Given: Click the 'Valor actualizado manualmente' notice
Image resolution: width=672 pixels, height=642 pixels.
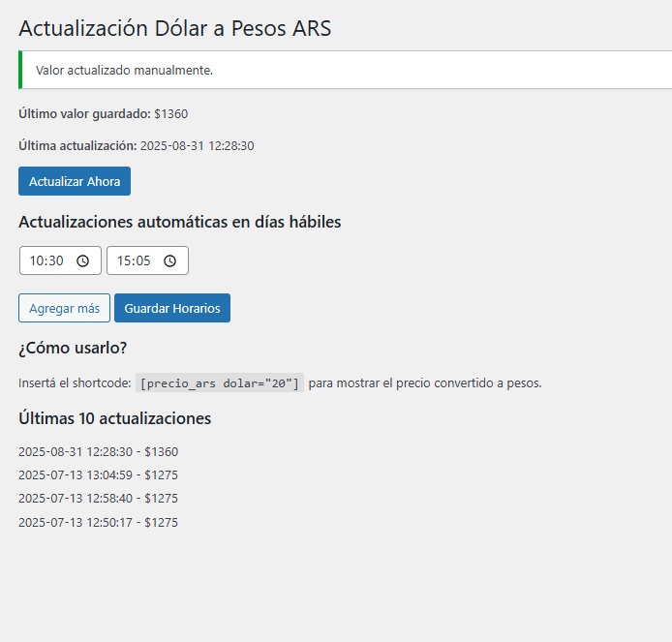Looking at the screenshot, I should (x=124, y=71).
